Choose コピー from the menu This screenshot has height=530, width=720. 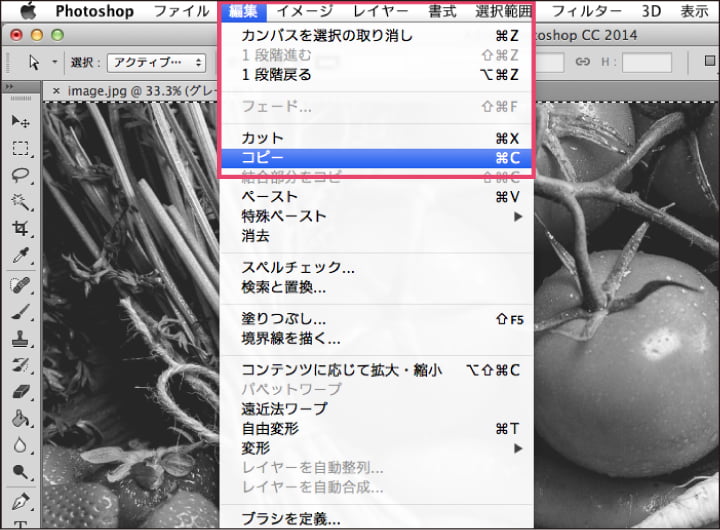click(x=377, y=158)
